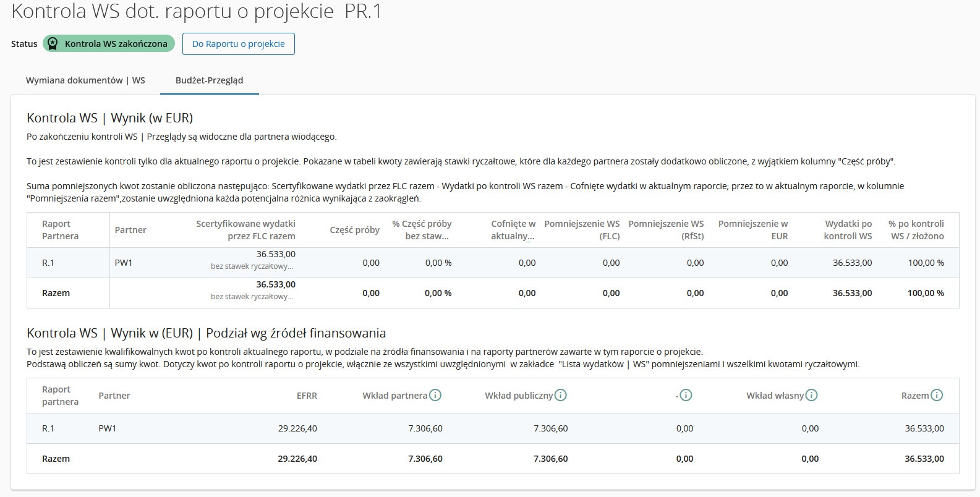Click the info icon beside the Razem header
This screenshot has width=980, height=497.
click(x=937, y=395)
